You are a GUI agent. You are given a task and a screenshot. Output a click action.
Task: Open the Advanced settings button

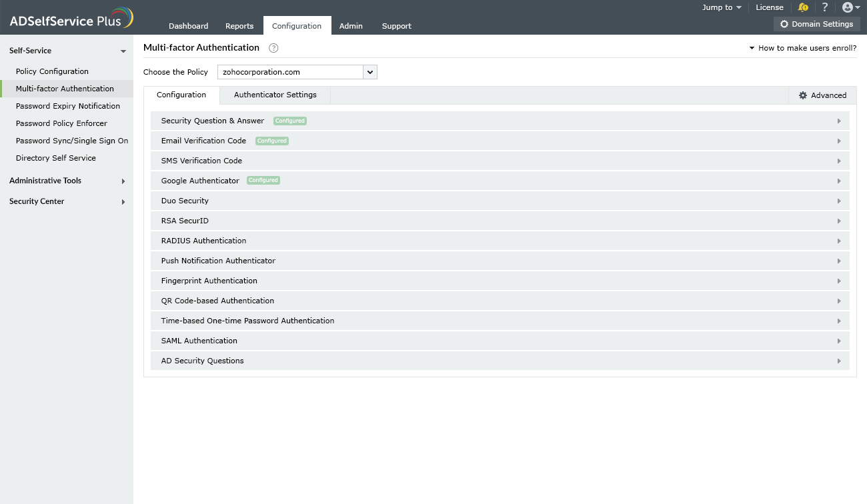click(822, 95)
